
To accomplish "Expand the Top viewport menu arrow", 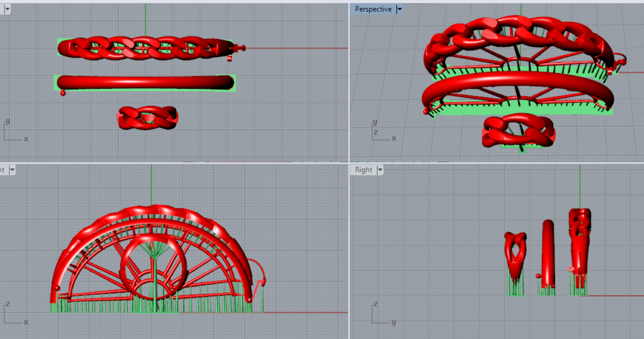I will coord(7,9).
